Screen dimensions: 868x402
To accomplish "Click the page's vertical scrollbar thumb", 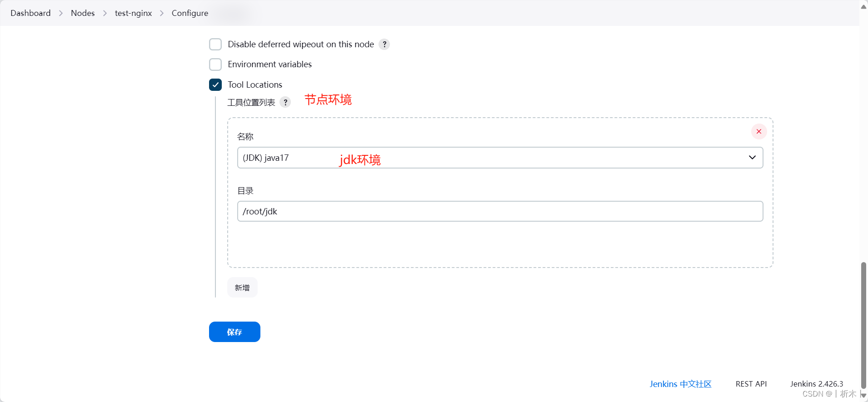I will tap(863, 325).
